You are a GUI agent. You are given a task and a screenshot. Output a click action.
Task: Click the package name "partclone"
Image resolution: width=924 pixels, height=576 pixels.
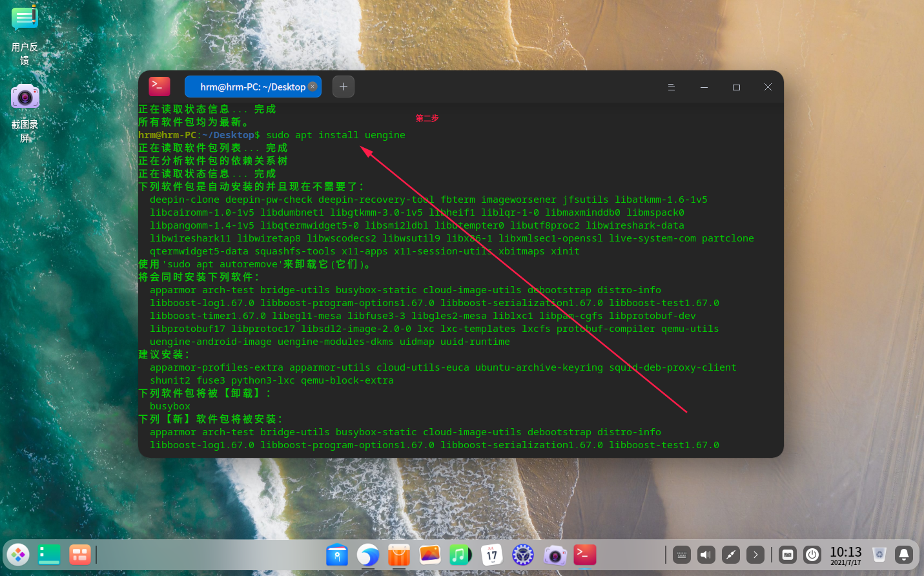[728, 238]
